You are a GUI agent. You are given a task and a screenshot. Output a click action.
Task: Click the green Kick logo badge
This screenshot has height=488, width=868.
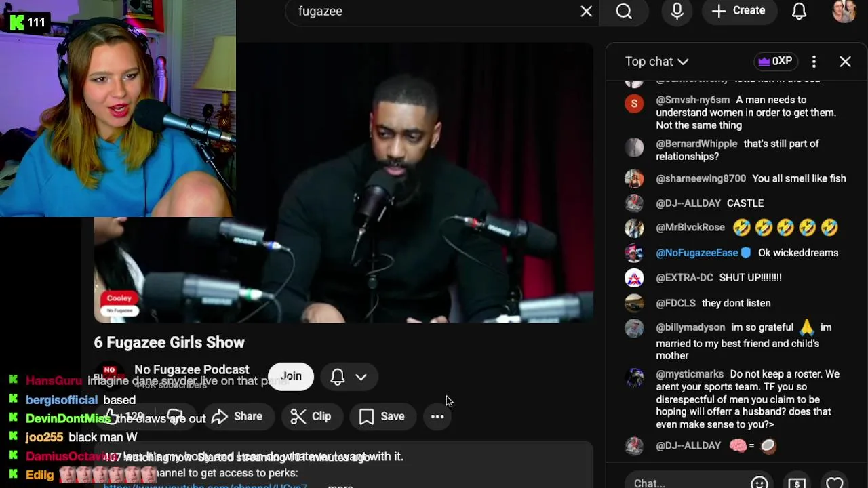[18, 22]
